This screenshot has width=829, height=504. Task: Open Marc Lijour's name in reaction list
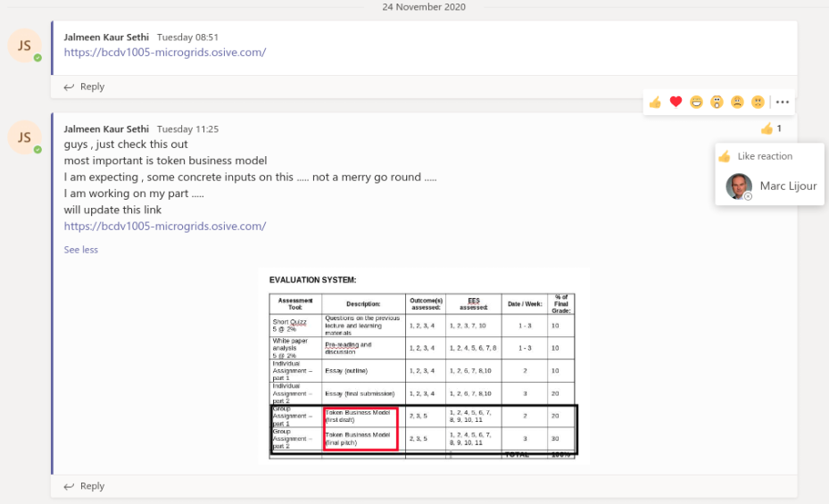pos(788,186)
